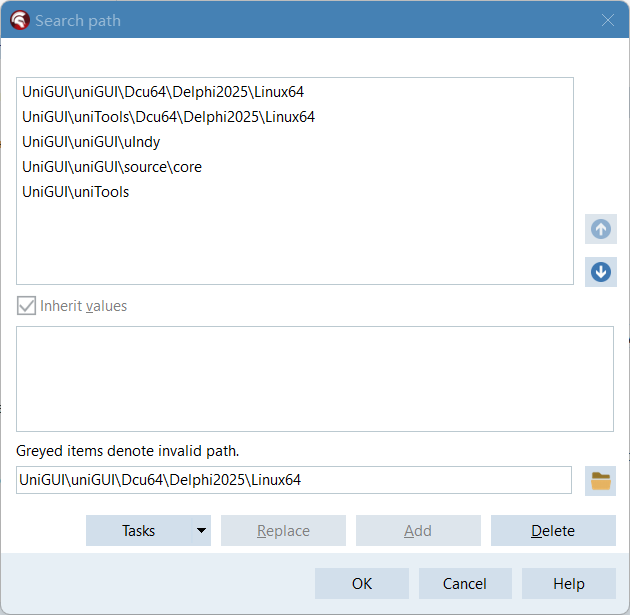Select UniGUI\uniGUI\uIndy path row
The height and width of the screenshot is (615, 630).
[x=295, y=142]
